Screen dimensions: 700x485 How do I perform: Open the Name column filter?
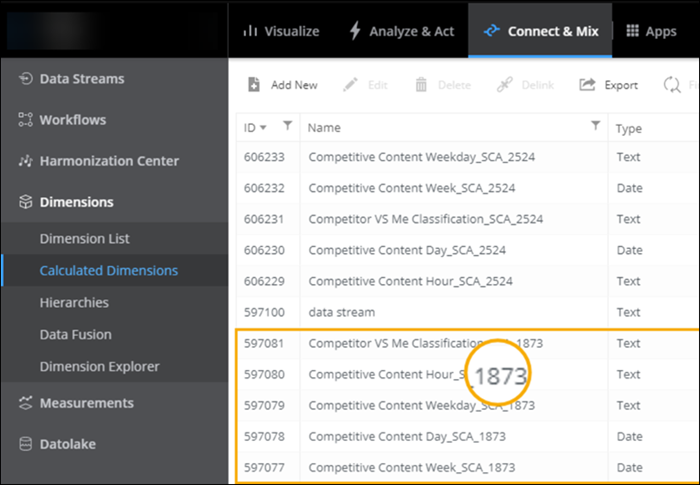pyautogui.click(x=596, y=125)
